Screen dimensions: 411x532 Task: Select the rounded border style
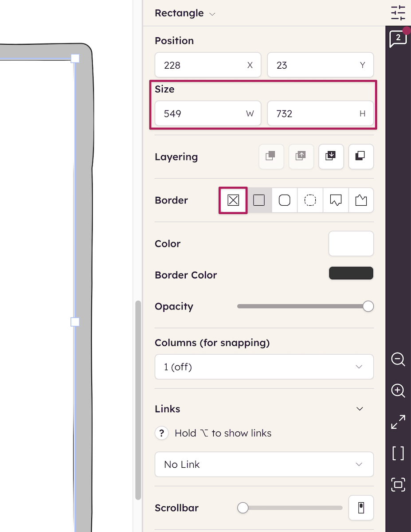tap(284, 200)
